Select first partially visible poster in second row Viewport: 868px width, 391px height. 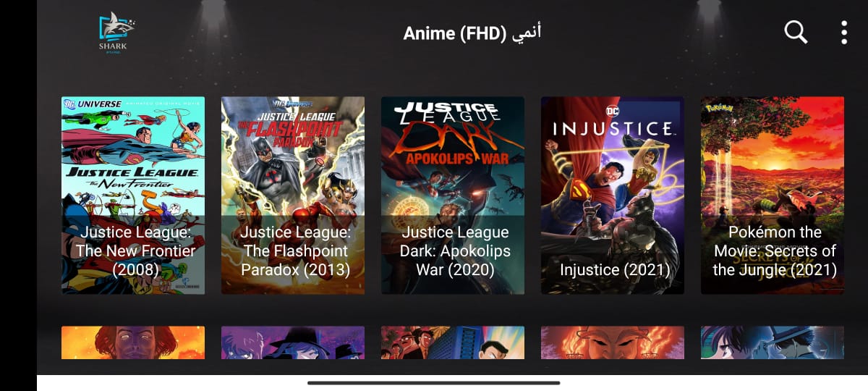point(133,342)
